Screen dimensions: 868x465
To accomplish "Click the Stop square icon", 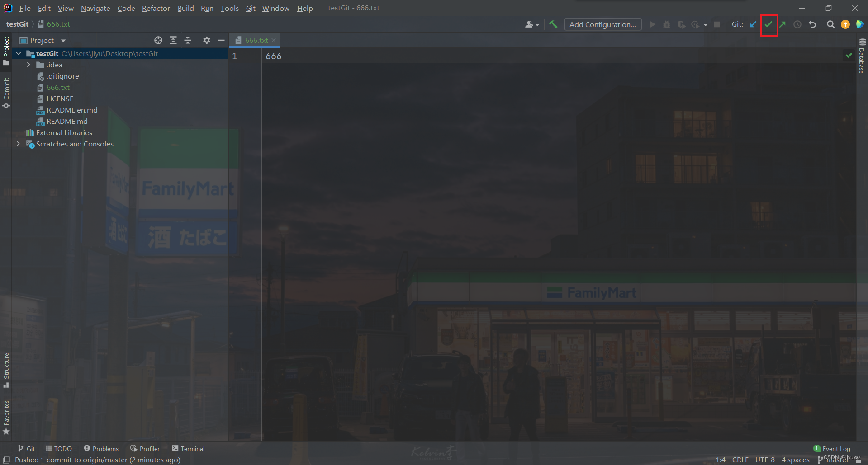I will click(x=717, y=24).
